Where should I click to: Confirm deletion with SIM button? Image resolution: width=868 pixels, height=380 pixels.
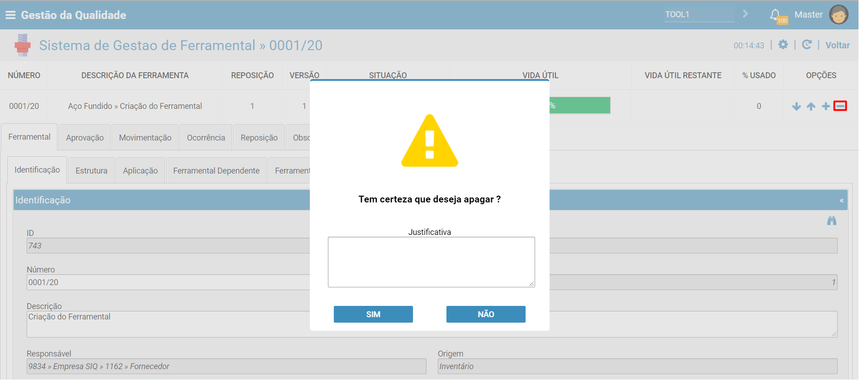pyautogui.click(x=373, y=314)
